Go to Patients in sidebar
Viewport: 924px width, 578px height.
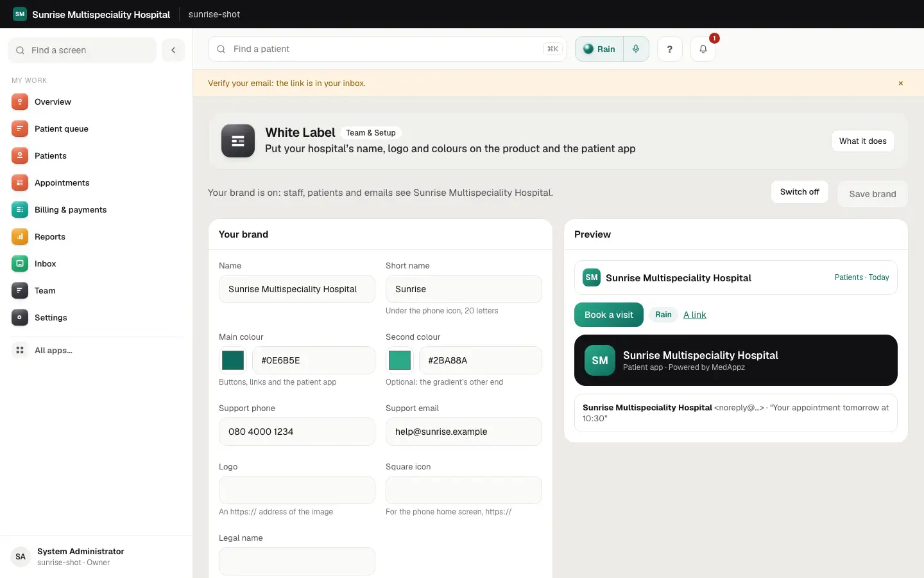point(96,156)
